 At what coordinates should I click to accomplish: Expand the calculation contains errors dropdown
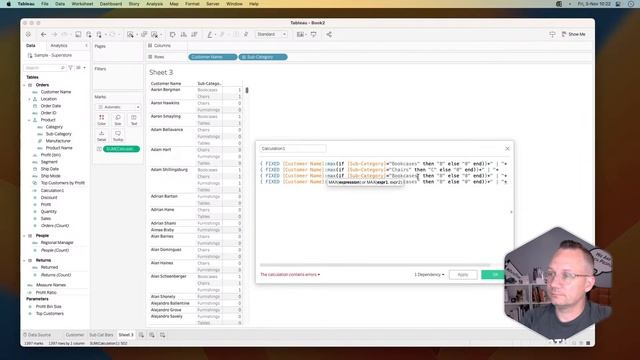[x=290, y=275]
